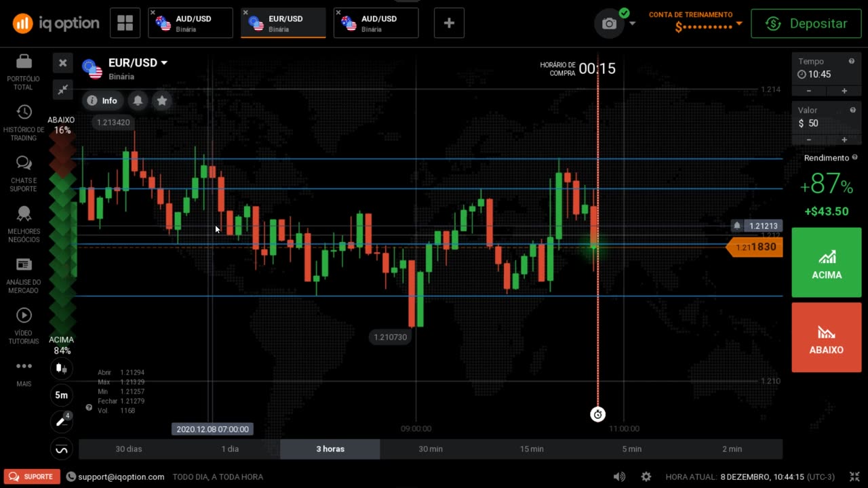868x488 pixels.
Task: Change chart type with candlestick icon
Action: click(61, 369)
